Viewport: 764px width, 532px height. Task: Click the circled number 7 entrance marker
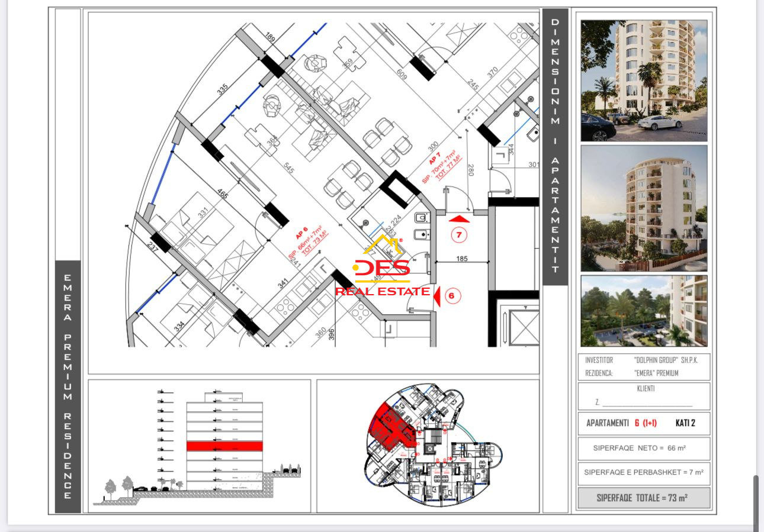459,235
